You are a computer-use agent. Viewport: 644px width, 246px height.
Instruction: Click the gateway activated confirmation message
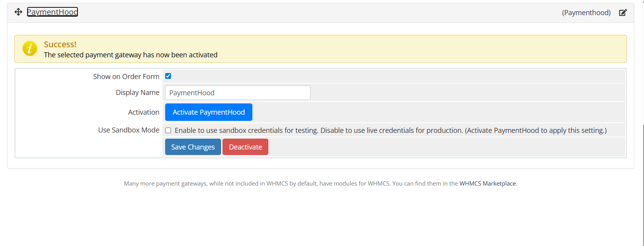[131, 55]
